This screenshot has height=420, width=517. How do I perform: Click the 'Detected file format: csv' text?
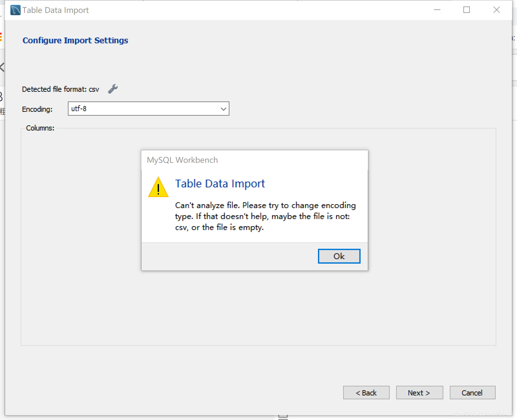[x=60, y=89]
